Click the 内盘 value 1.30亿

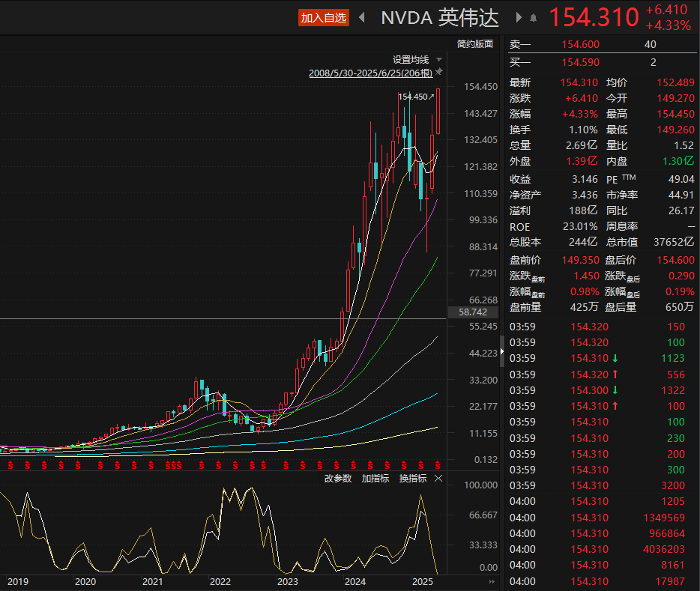(678, 161)
